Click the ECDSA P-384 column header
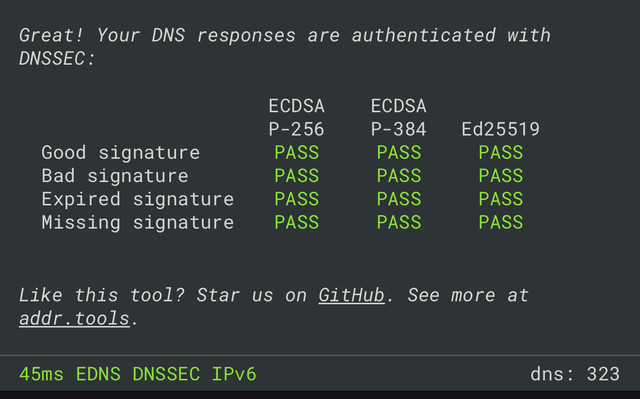 398,117
